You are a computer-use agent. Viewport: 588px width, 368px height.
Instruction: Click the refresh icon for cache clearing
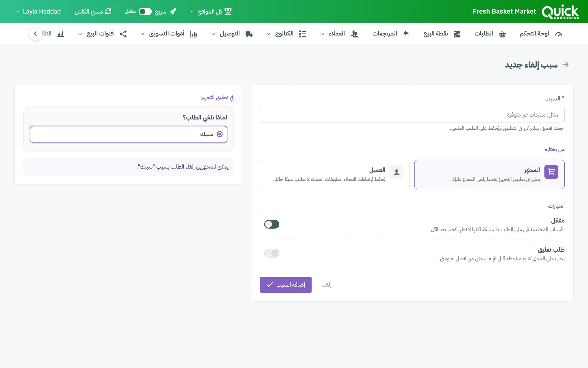click(x=108, y=11)
